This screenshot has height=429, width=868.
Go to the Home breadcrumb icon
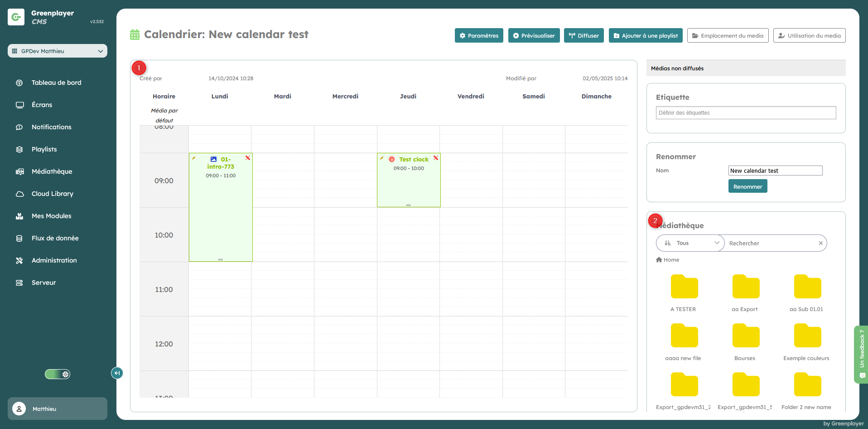pyautogui.click(x=659, y=260)
